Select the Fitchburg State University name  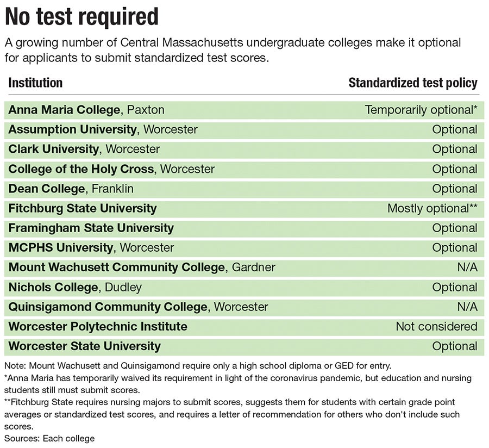point(82,208)
